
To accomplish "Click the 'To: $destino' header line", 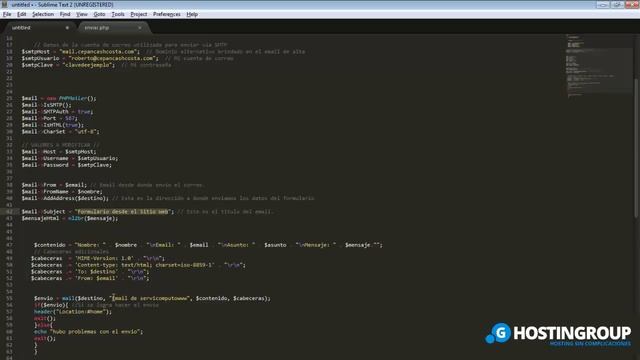I will tap(90, 271).
